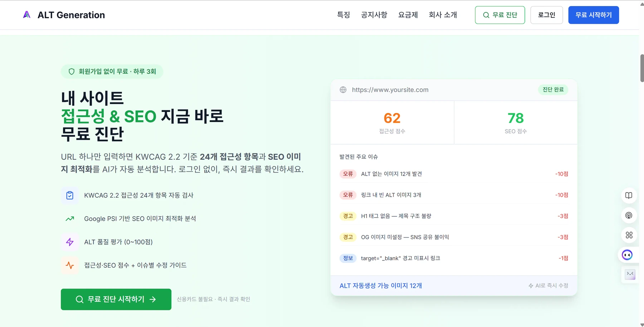This screenshot has width=644, height=327.
Task: Start with green 무료 진단 시작하기 button
Action: (x=116, y=299)
